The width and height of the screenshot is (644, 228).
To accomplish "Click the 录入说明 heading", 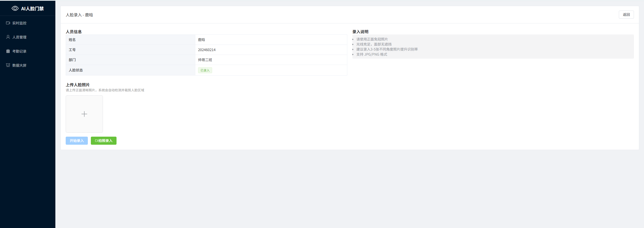I will (x=360, y=32).
